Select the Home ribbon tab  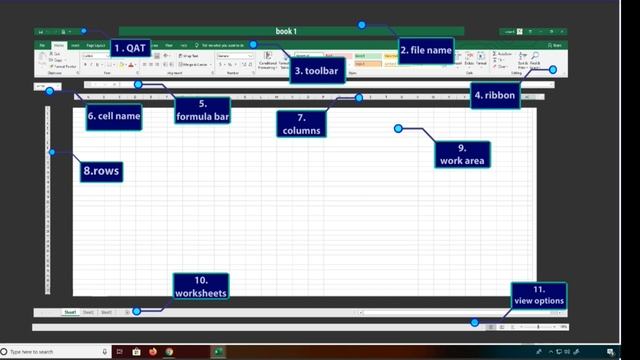59,45
